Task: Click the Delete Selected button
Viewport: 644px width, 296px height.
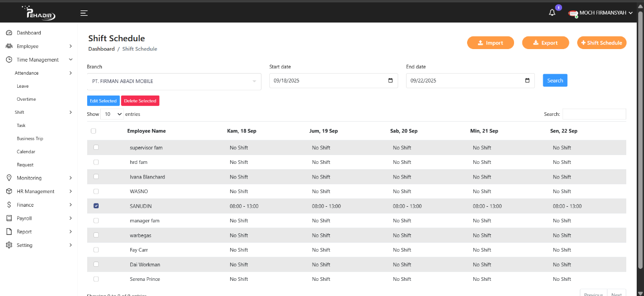Action: pyautogui.click(x=140, y=101)
